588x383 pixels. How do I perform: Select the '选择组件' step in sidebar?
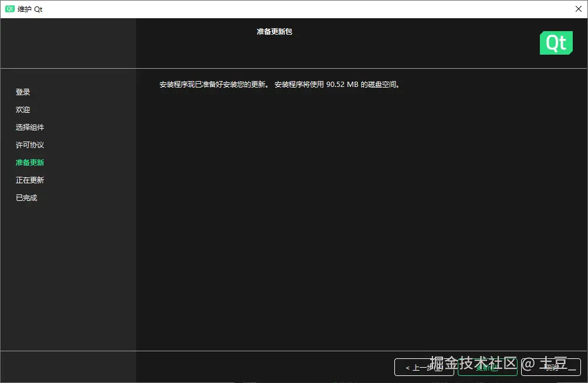[30, 127]
